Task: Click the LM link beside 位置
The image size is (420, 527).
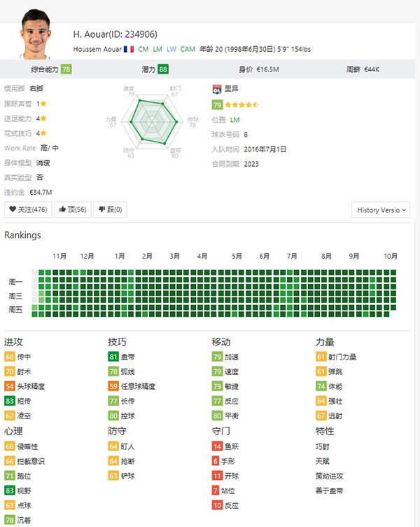Action: [x=234, y=120]
